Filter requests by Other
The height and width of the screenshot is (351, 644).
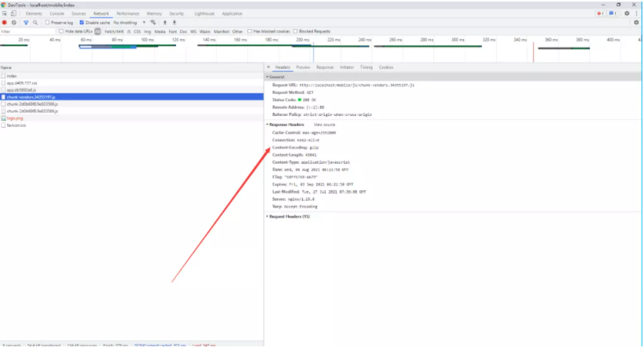(x=237, y=31)
